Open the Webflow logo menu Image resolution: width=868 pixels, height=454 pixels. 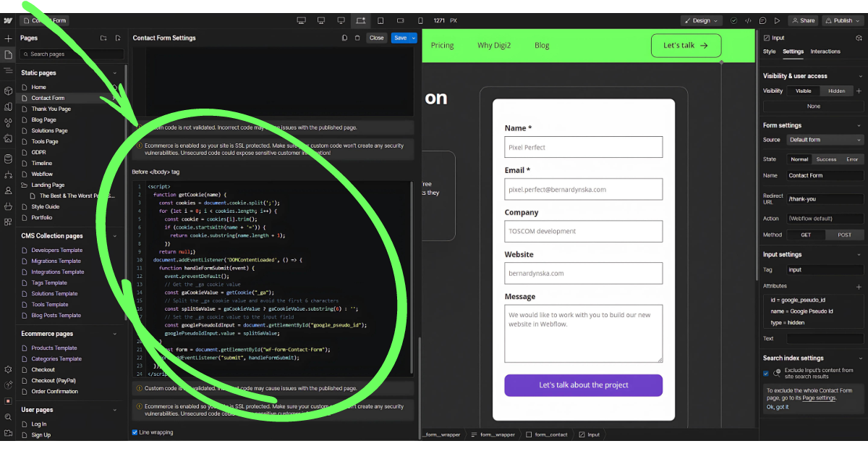pyautogui.click(x=7, y=20)
